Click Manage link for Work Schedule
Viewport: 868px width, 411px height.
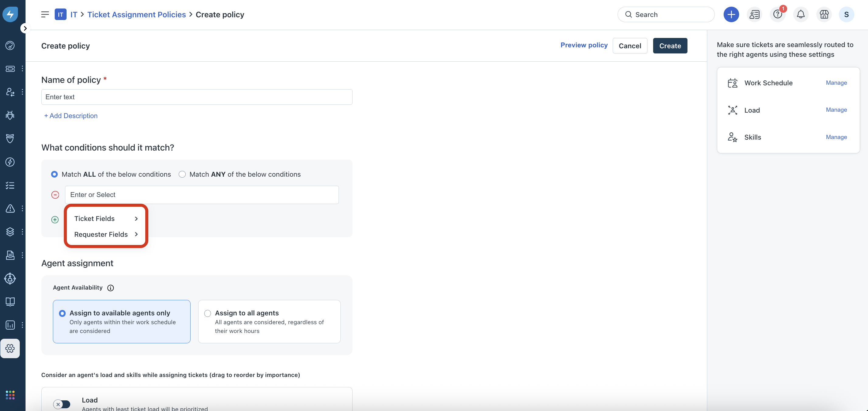point(836,83)
